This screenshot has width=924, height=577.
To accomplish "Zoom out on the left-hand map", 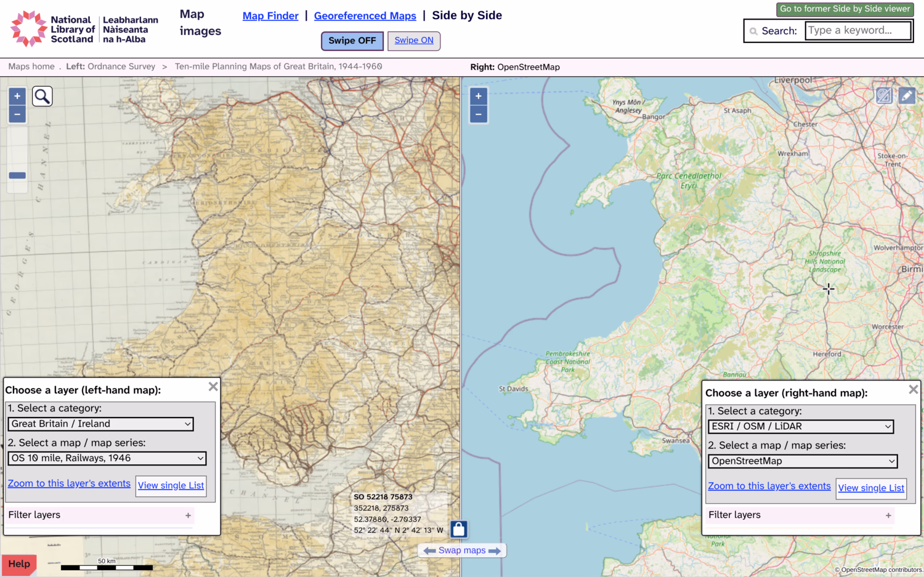I will (17, 114).
